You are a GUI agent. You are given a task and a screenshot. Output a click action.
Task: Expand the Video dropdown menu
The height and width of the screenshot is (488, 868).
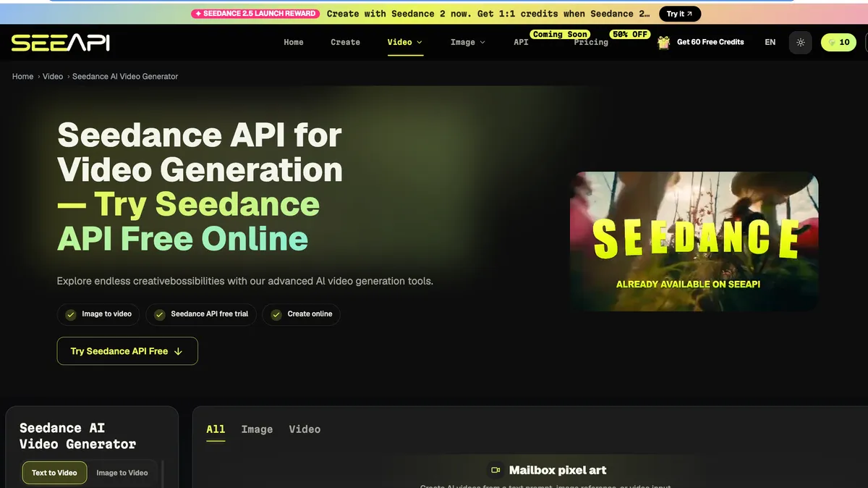point(405,42)
